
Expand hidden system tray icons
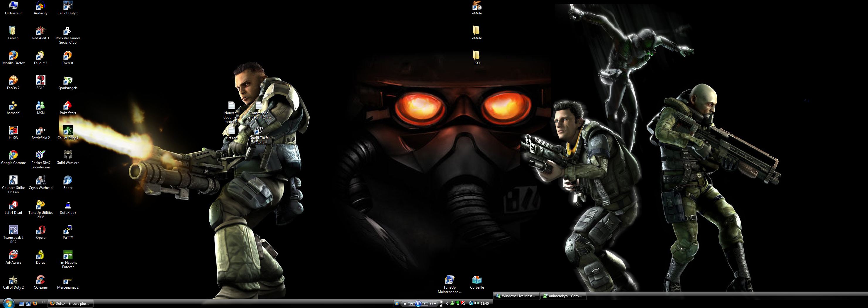coord(447,304)
